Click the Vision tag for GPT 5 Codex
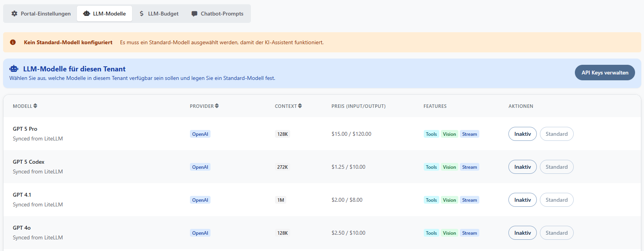Image resolution: width=644 pixels, height=251 pixels. click(x=449, y=167)
